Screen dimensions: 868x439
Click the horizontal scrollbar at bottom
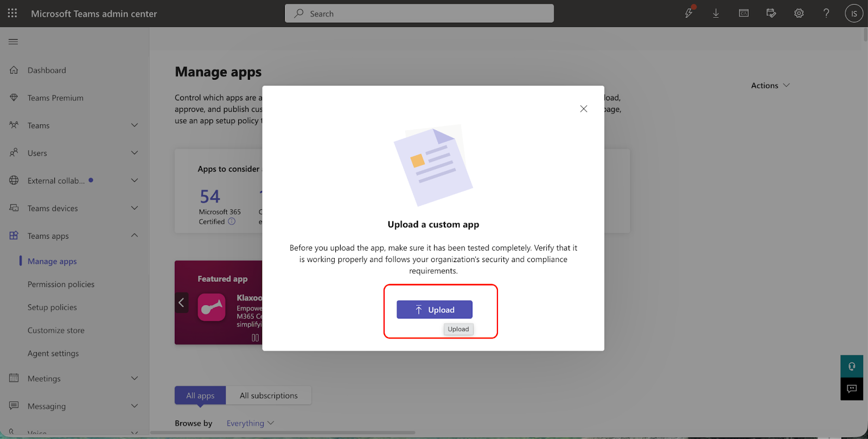point(283,432)
